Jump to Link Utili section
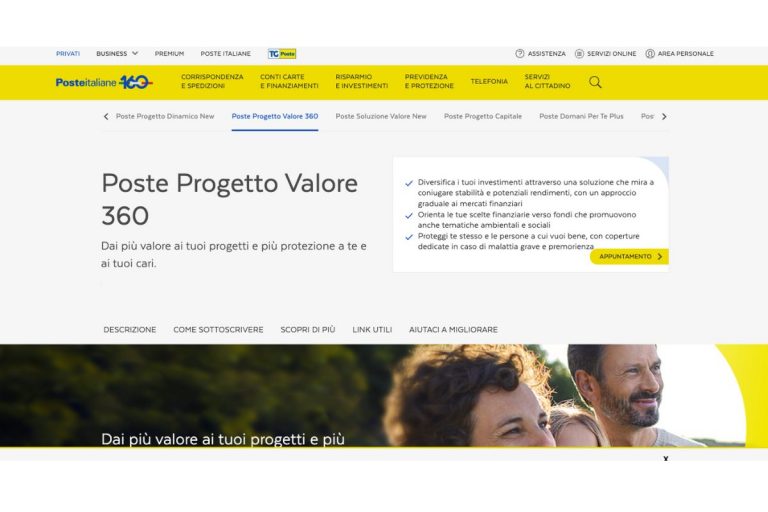Image resolution: width=768 pixels, height=512 pixels. coord(372,330)
